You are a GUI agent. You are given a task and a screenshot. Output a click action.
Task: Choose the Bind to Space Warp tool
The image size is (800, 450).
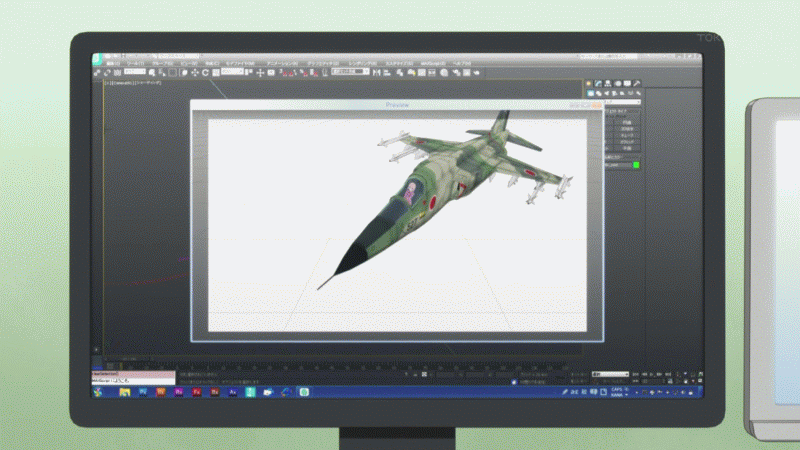116,72
